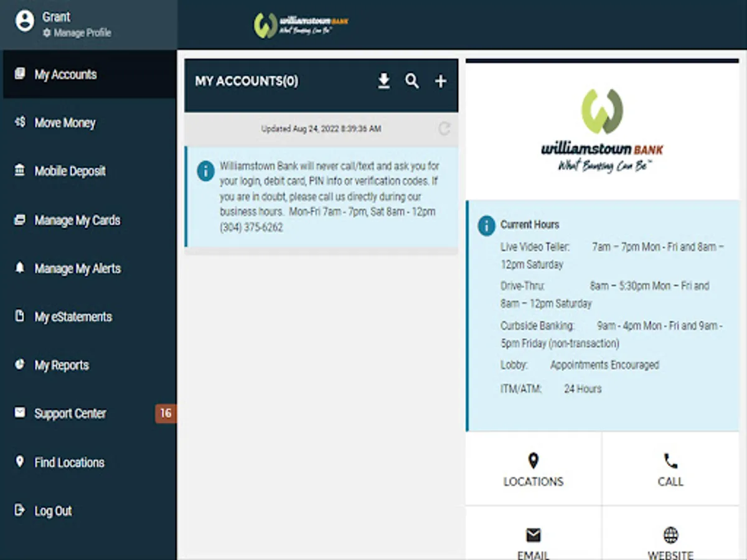Open the Grant profile avatar icon

click(x=24, y=21)
